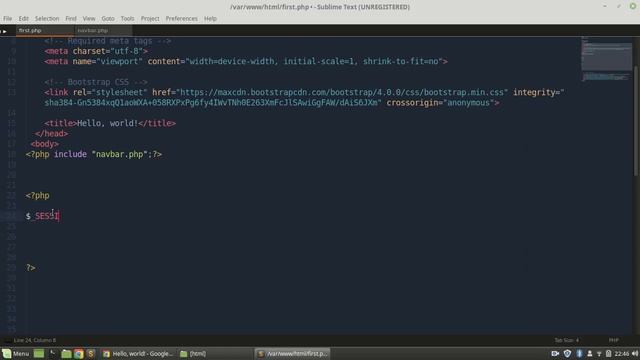
Task: Open the View menu
Action: 89,18
